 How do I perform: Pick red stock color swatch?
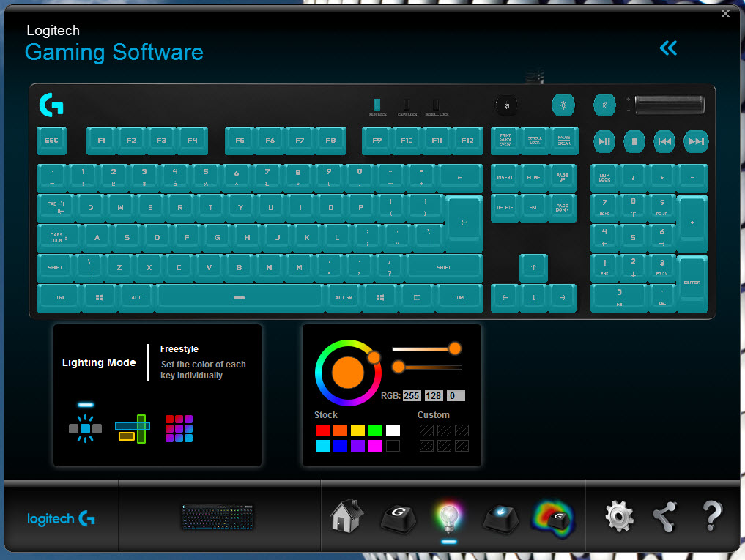(x=322, y=430)
